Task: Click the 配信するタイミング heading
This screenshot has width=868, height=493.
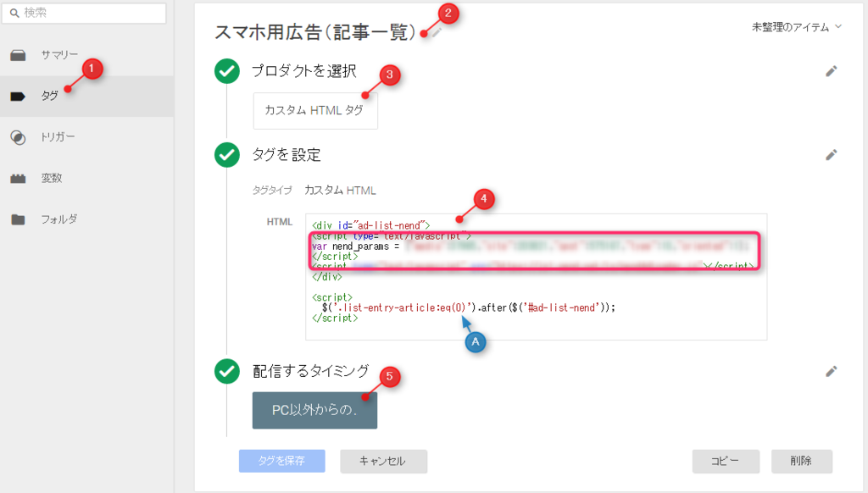Action: (310, 371)
